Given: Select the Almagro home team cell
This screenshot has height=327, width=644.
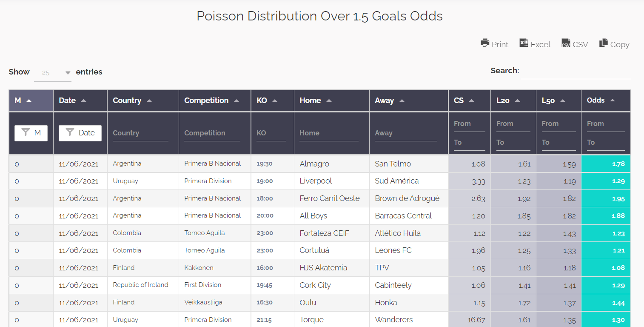Looking at the screenshot, I should (332, 164).
